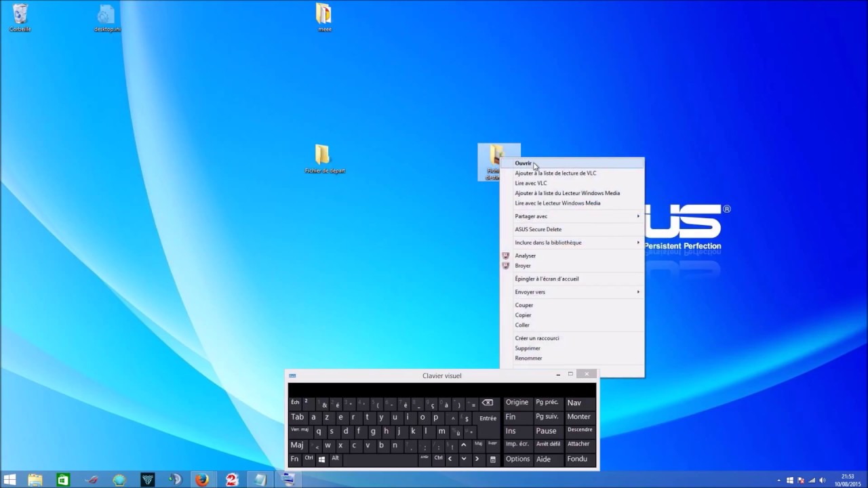The image size is (868, 488).
Task: Open the blue shell taskbar icon
Action: 119,480
